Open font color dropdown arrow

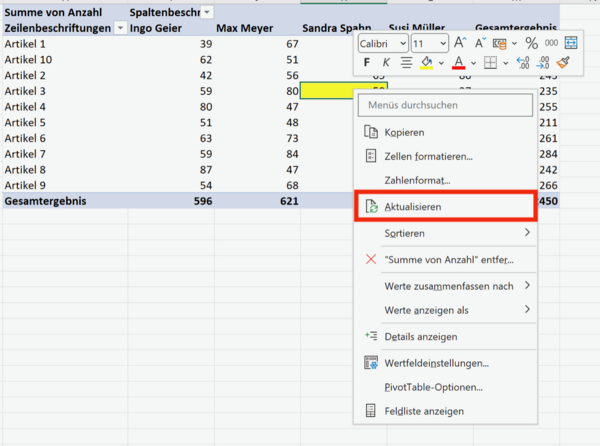coord(473,63)
